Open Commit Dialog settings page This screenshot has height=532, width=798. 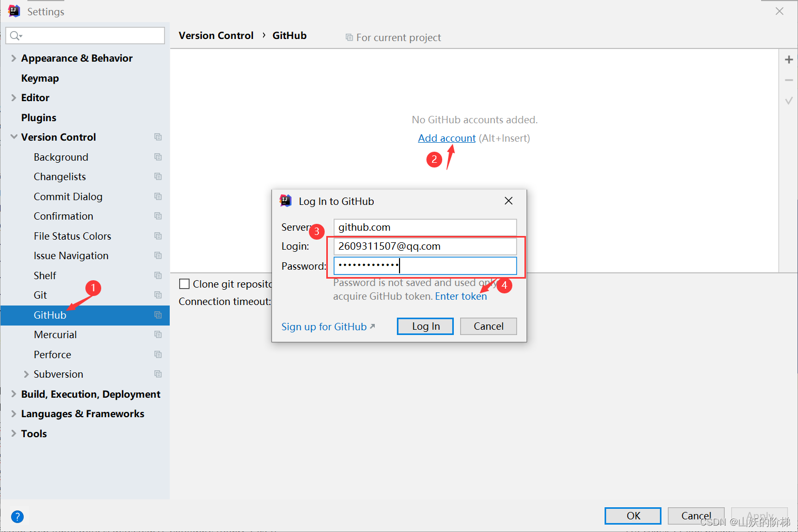(68, 196)
